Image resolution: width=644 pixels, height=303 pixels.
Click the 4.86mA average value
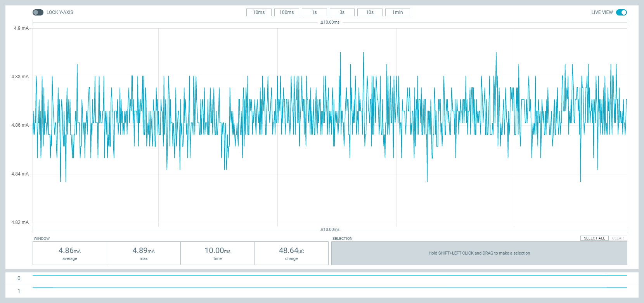point(70,251)
